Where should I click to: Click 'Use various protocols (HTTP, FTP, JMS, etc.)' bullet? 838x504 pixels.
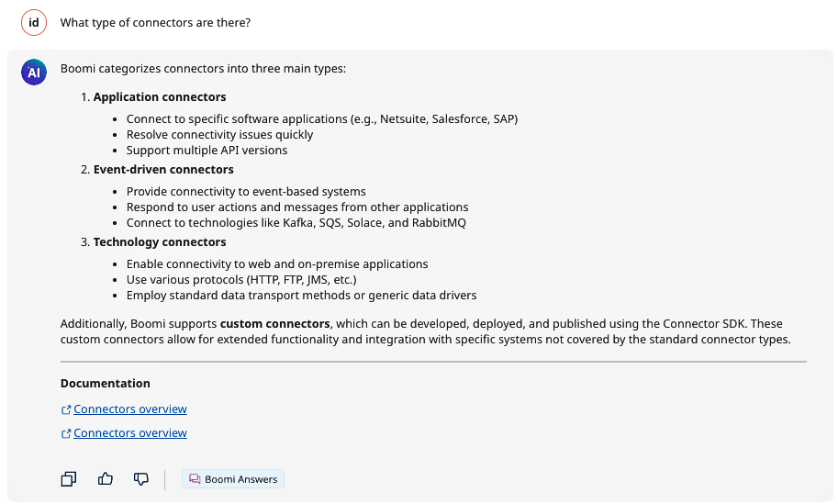[241, 279]
